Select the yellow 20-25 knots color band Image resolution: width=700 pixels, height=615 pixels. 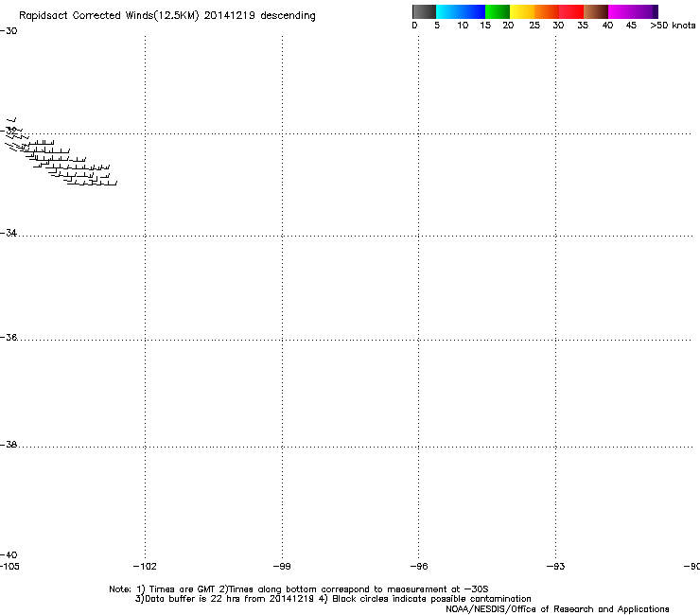click(522, 11)
